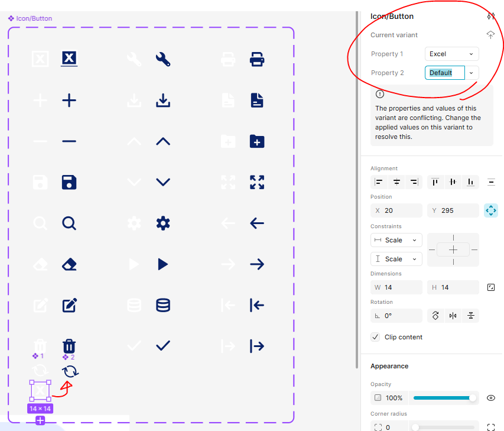Open component properties settings icon
The height and width of the screenshot is (431, 504).
[490, 16]
